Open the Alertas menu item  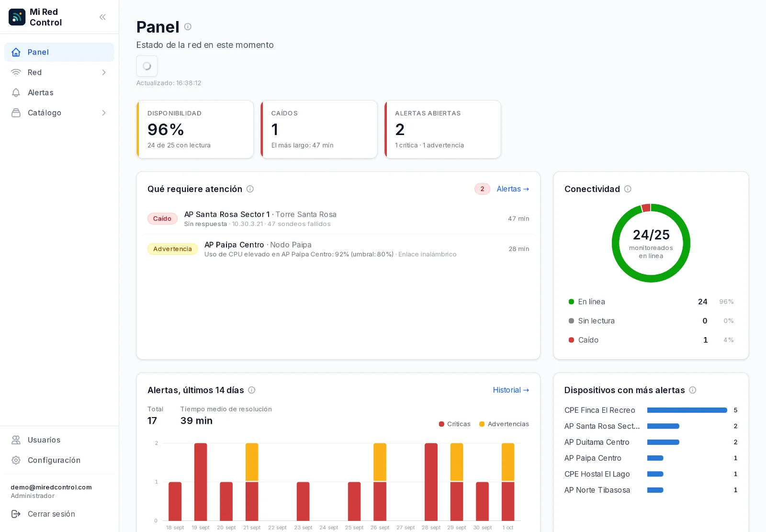59,92
